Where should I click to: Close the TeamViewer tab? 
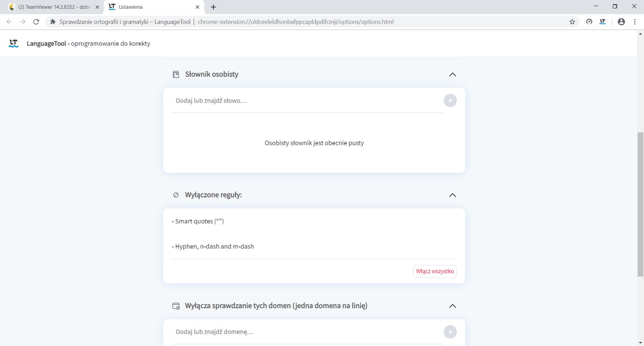click(x=97, y=7)
